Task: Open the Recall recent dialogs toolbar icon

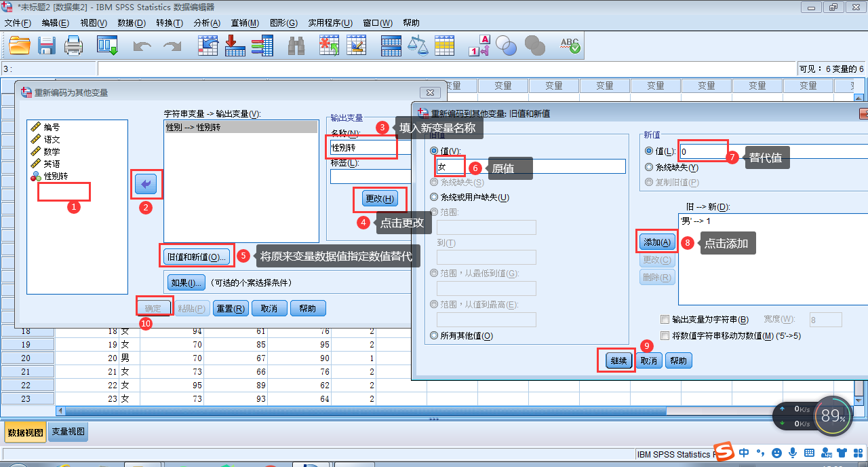Action: click(107, 45)
